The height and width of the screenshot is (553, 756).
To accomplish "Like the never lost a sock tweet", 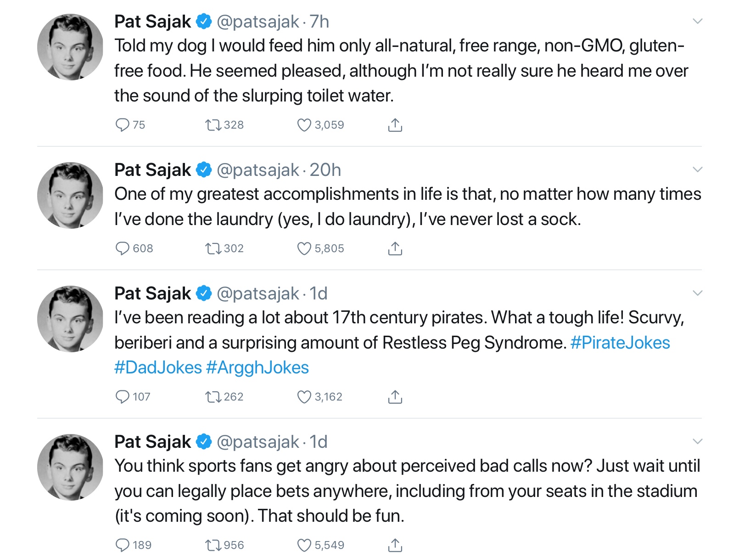I will click(304, 248).
